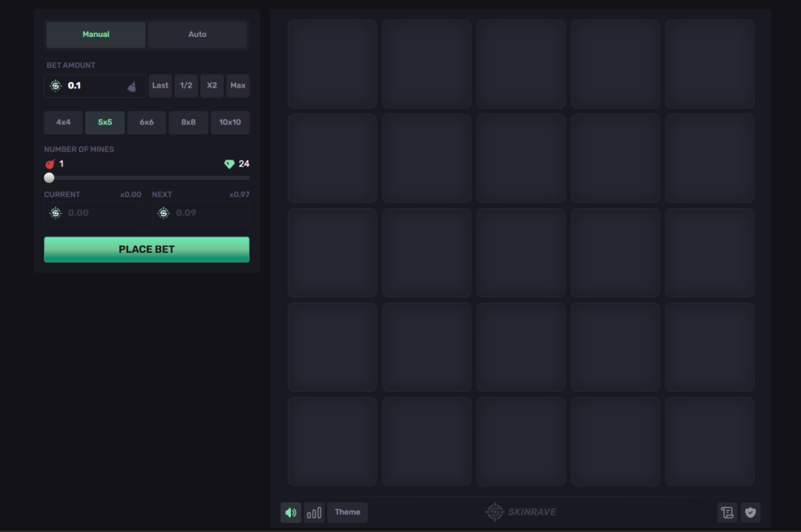
Task: Click the CURRENT payout 0.00 field
Action: [92, 213]
